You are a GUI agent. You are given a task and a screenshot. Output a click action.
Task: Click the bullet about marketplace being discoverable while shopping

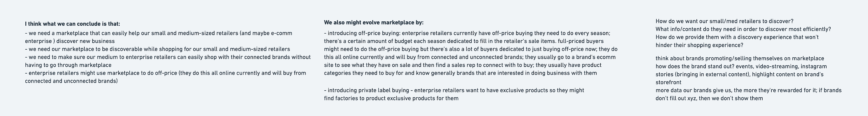tap(157, 49)
